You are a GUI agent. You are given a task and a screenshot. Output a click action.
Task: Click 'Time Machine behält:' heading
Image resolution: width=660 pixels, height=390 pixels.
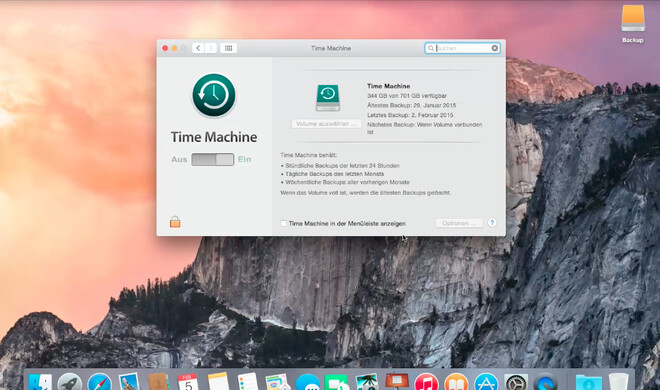click(309, 155)
